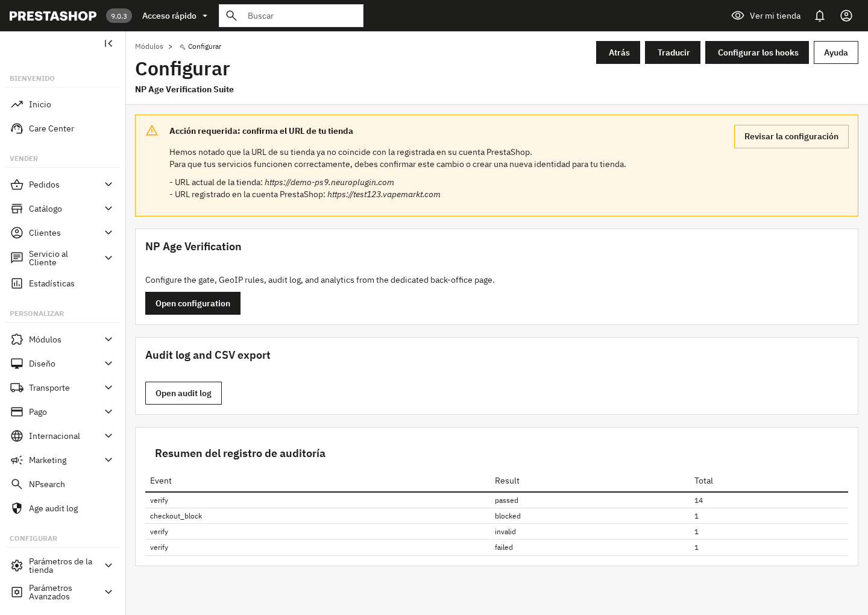Click the Marketing megaphone icon

pos(17,460)
